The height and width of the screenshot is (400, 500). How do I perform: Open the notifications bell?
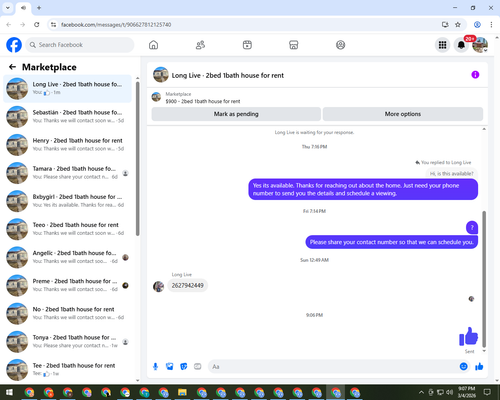coord(461,45)
